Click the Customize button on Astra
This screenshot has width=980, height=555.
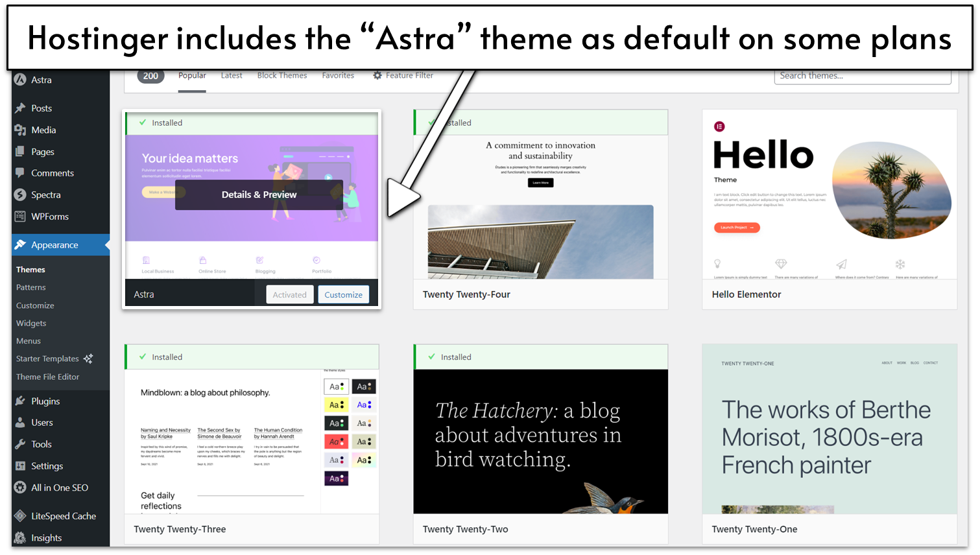click(344, 294)
